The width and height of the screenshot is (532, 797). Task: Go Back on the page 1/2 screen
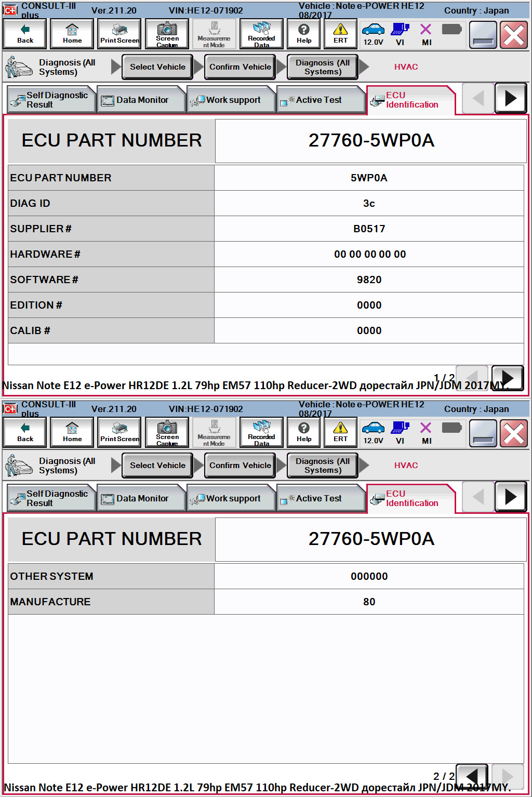click(x=25, y=34)
